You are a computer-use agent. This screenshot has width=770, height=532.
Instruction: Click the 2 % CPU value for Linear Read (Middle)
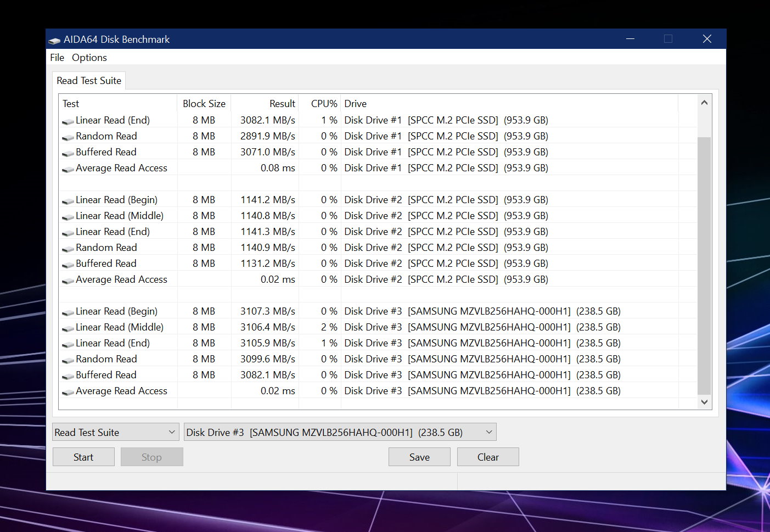(329, 327)
